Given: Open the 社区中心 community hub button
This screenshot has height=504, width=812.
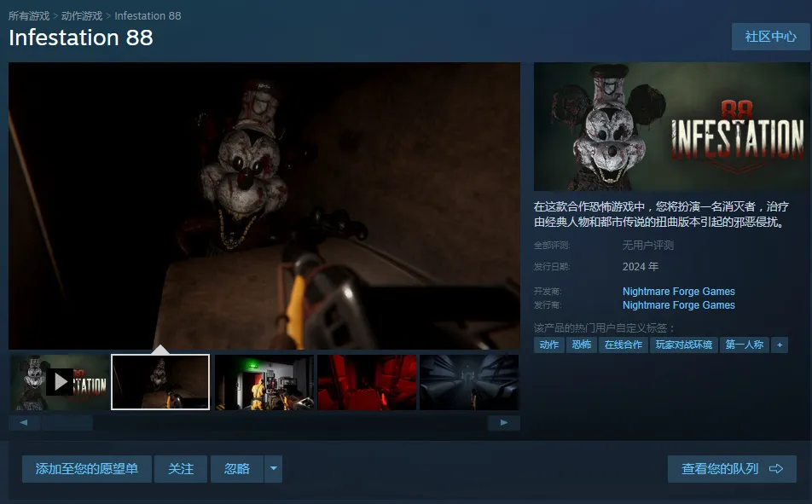Looking at the screenshot, I should click(x=770, y=37).
